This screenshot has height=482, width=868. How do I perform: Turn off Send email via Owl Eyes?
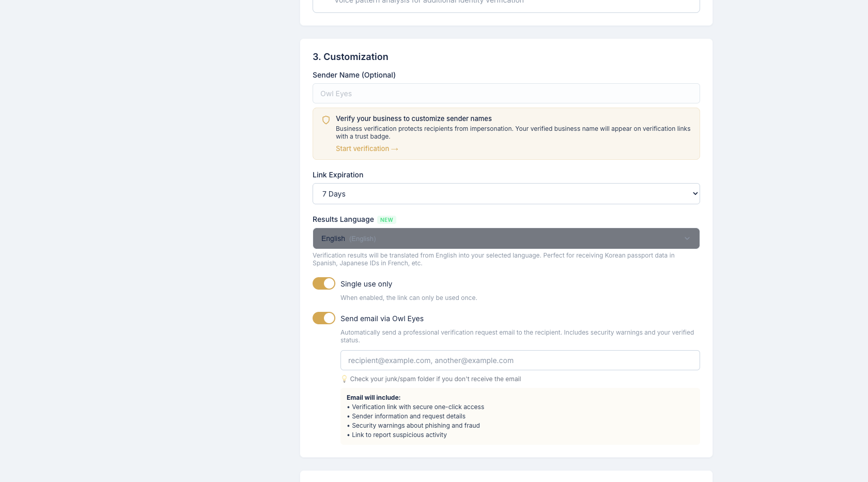point(324,318)
